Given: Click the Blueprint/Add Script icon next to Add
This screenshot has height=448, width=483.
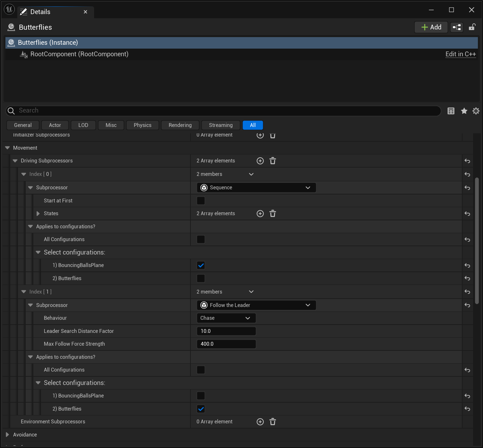Looking at the screenshot, I should pyautogui.click(x=457, y=27).
